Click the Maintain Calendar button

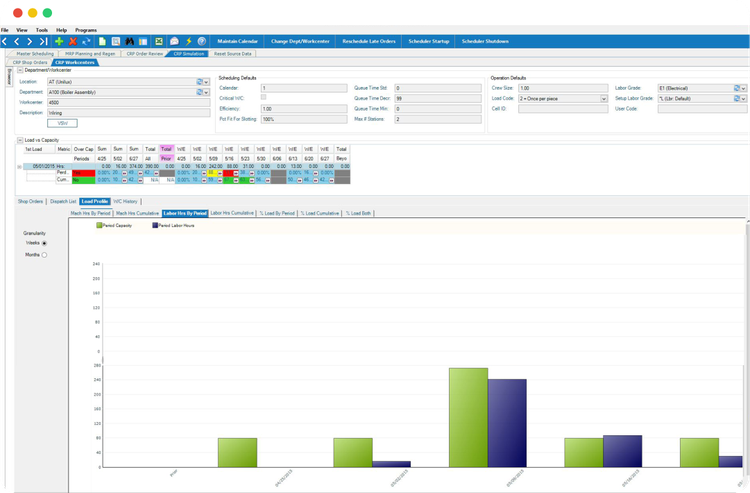pyautogui.click(x=237, y=41)
